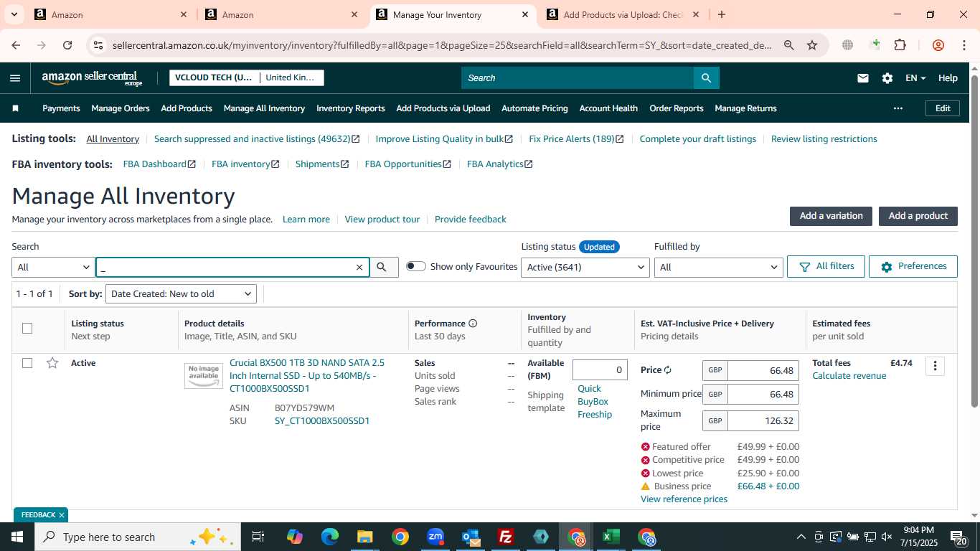The height and width of the screenshot is (551, 980).
Task: Open FileZilla from the taskbar
Action: coord(506,537)
